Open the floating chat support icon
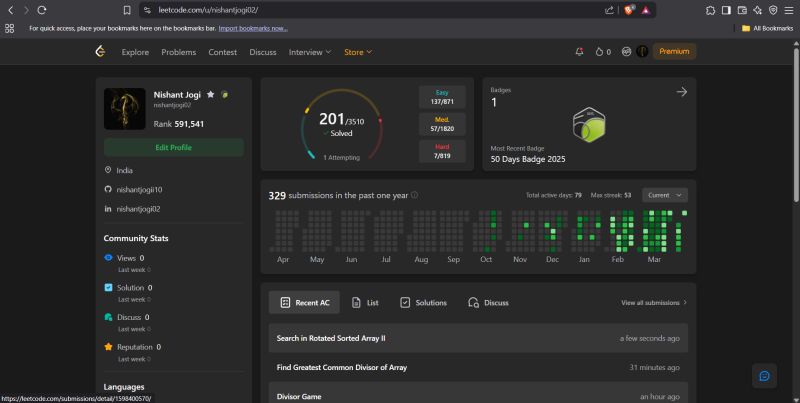The height and width of the screenshot is (403, 800). pyautogui.click(x=764, y=376)
